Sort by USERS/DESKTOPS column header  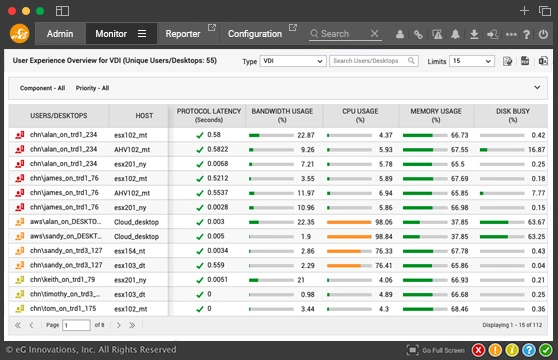click(59, 116)
